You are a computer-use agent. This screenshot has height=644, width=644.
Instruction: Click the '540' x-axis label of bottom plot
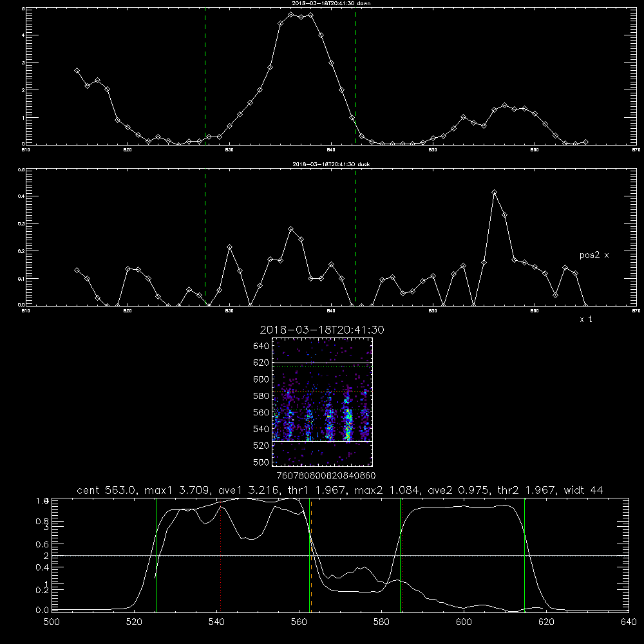pyautogui.click(x=216, y=622)
